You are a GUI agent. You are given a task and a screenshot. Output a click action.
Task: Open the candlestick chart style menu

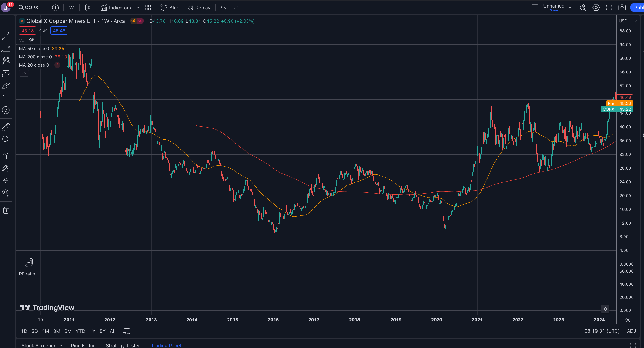87,8
